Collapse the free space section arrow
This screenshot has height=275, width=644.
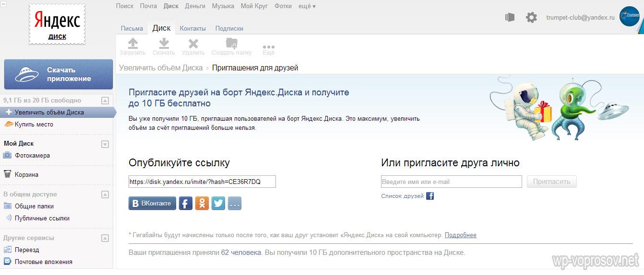tap(105, 101)
